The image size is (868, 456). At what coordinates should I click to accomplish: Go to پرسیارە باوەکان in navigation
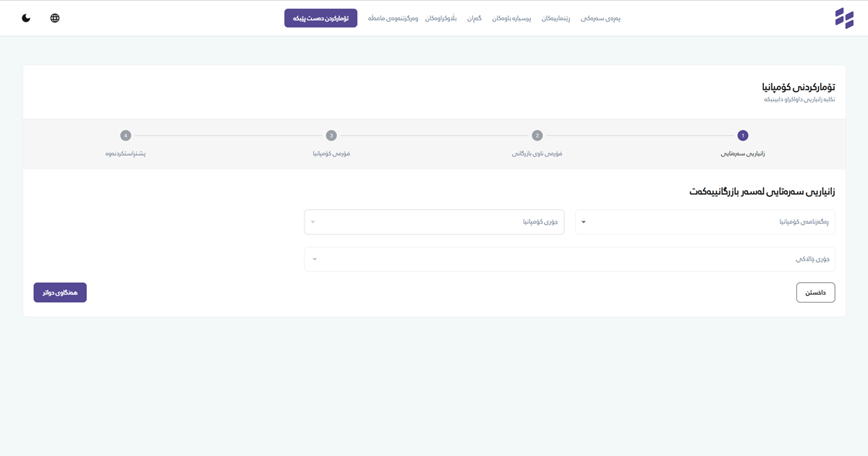511,18
